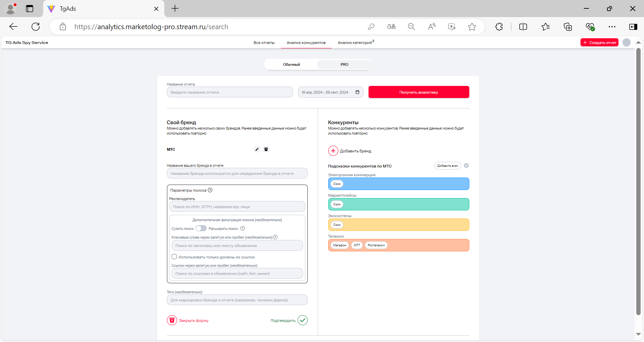The height and width of the screenshot is (342, 644).
Task: Click the Теги input field
Action: (237, 300)
